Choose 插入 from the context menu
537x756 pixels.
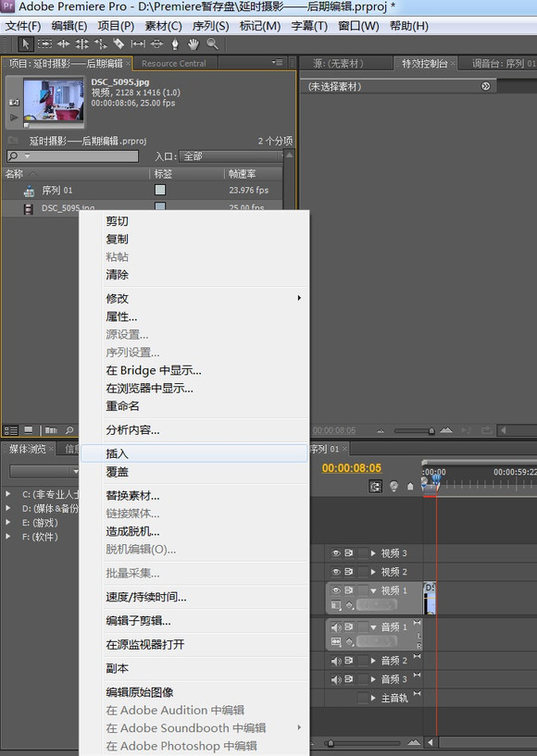coord(194,453)
